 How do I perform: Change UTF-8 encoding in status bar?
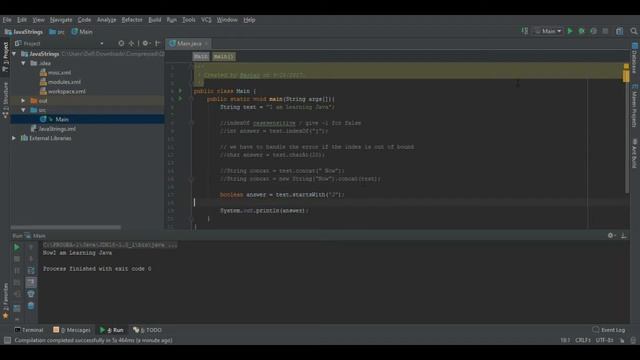(x=604, y=340)
